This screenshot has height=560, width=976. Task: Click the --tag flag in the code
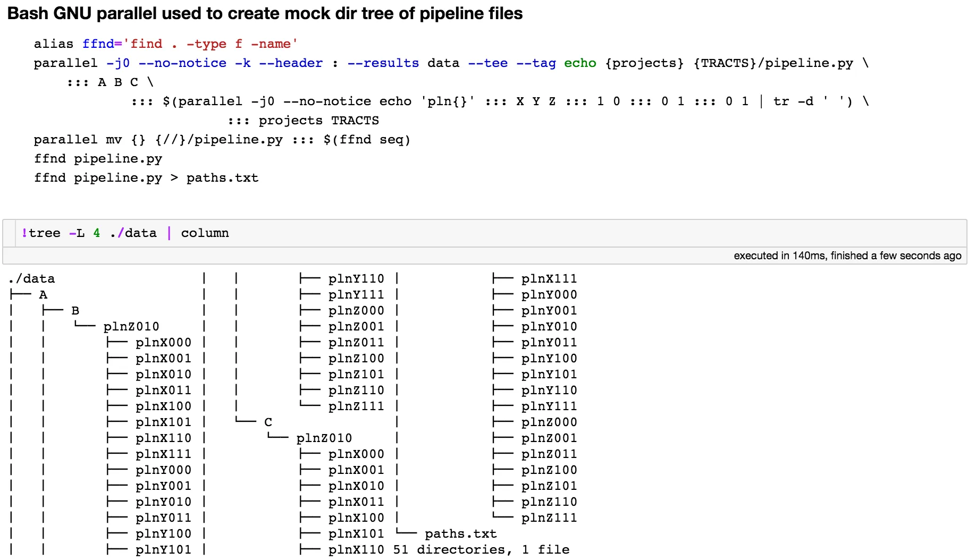[x=536, y=63]
